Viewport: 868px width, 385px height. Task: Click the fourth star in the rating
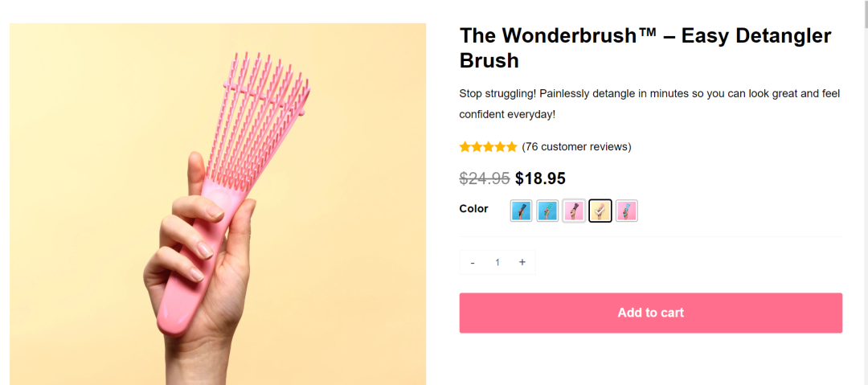coord(500,146)
